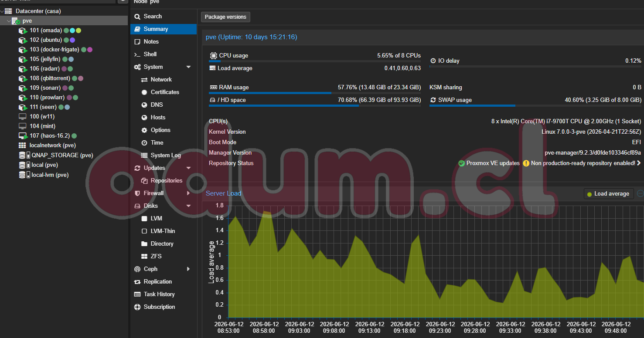
Task: Click the list icon beside System Log
Action: (x=144, y=155)
